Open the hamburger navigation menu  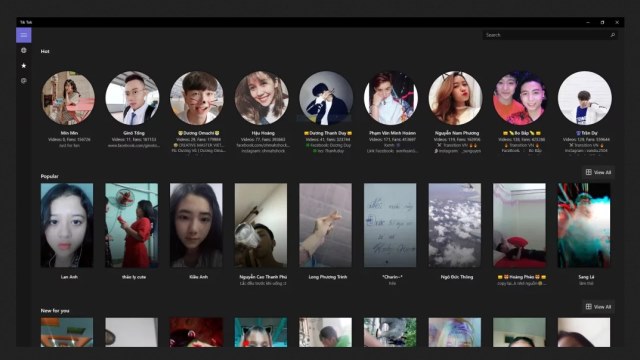(24, 35)
